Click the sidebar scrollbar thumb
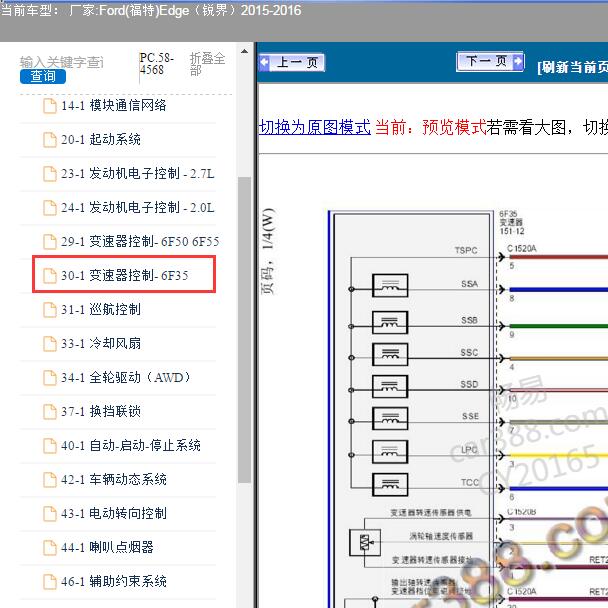Screen dimensions: 608x608 coord(244,330)
